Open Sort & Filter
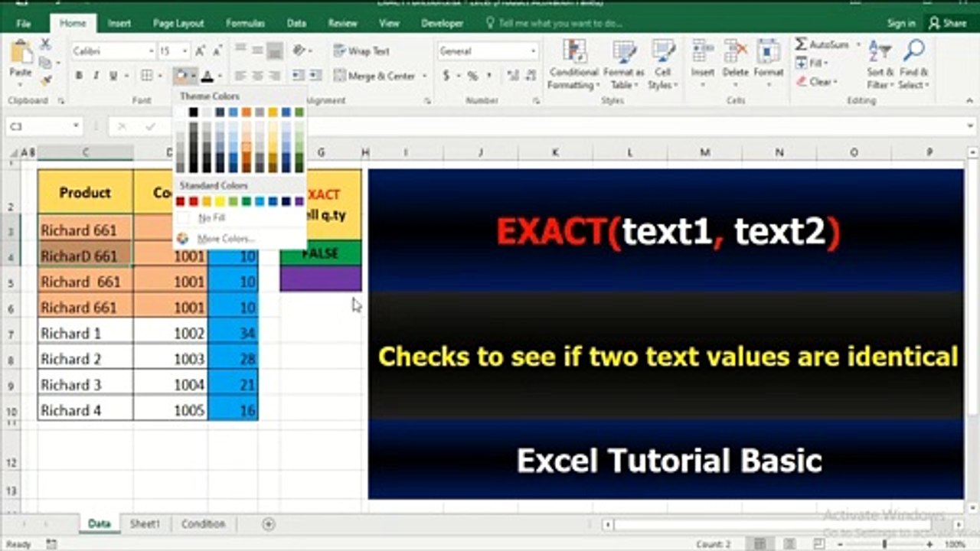This screenshot has height=551, width=980. click(880, 64)
